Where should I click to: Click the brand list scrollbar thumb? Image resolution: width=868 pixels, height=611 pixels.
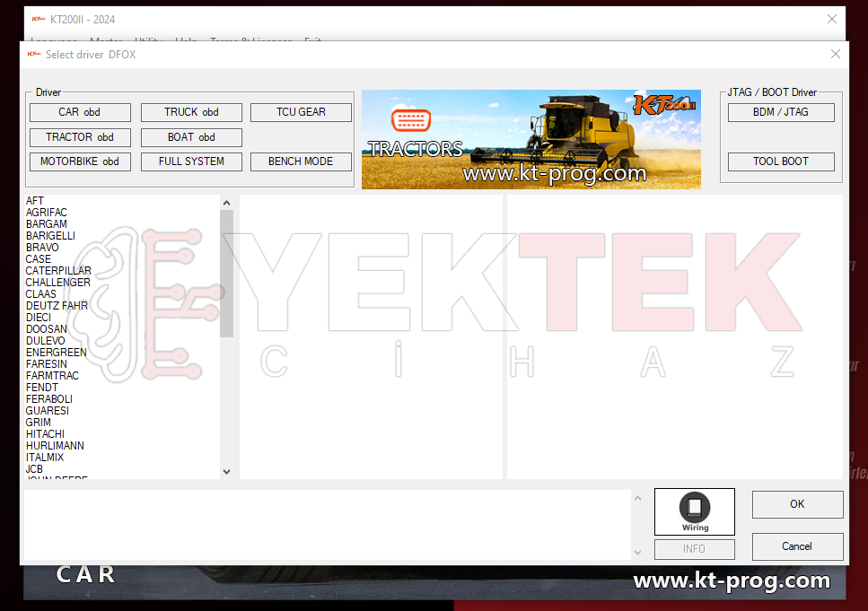[226, 274]
